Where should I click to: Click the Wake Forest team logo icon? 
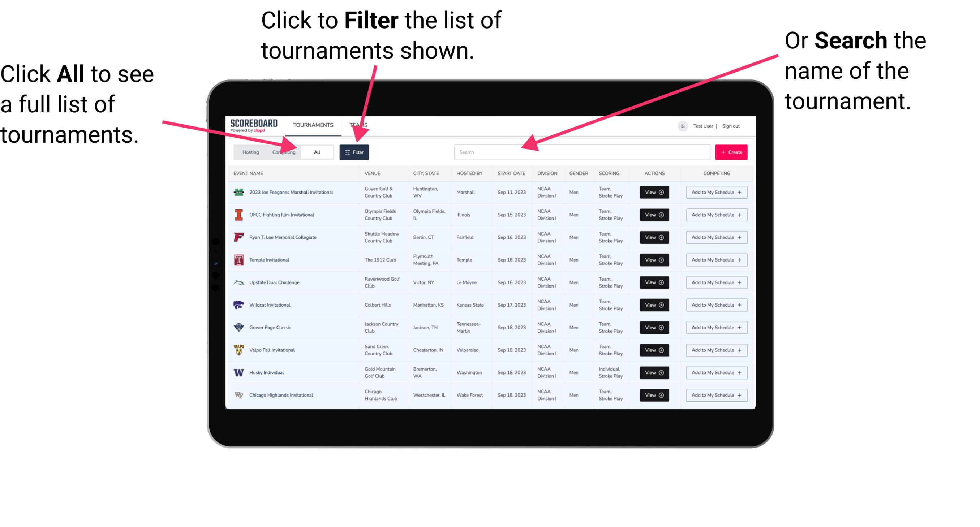240,394
